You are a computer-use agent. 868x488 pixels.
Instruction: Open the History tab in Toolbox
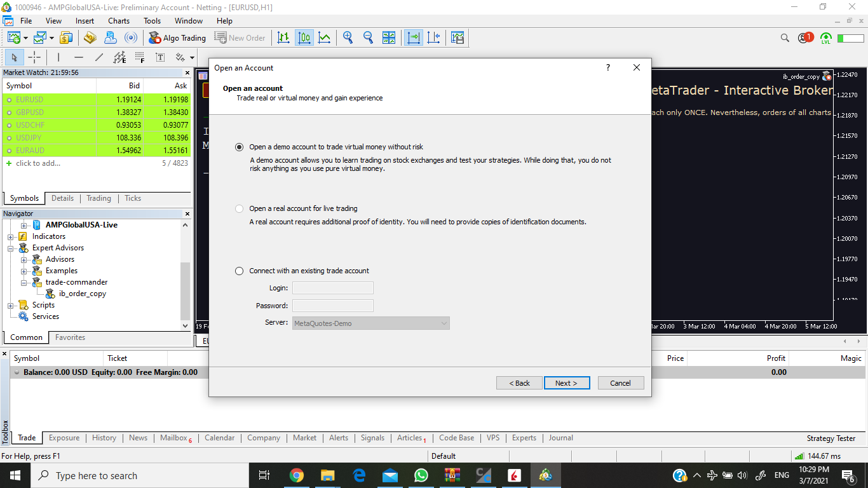[104, 438]
